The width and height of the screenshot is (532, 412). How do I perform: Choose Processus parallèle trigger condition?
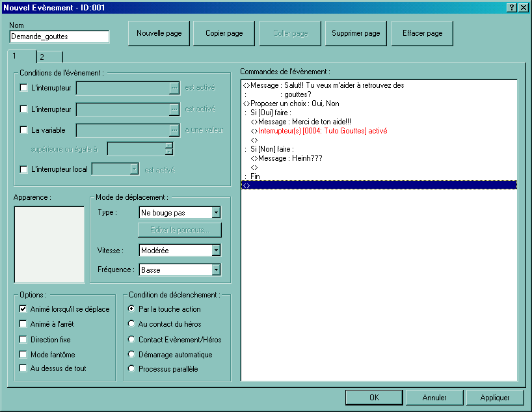pos(132,369)
